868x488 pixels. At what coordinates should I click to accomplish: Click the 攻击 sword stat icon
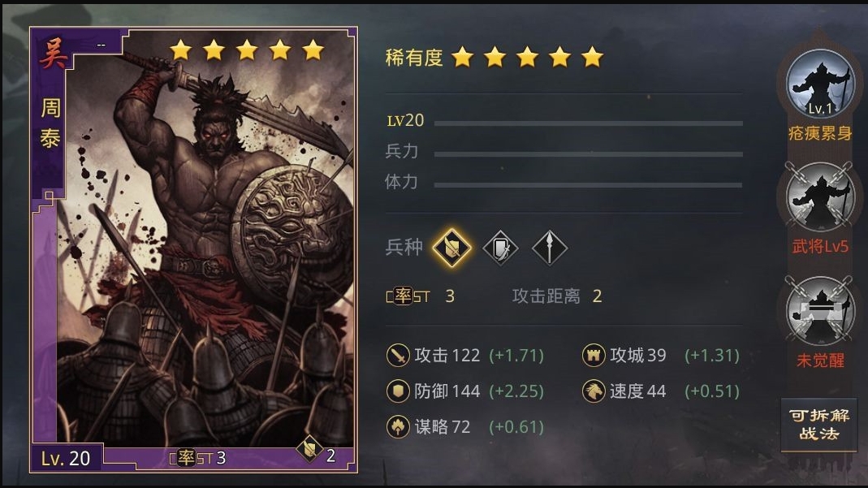click(x=398, y=355)
